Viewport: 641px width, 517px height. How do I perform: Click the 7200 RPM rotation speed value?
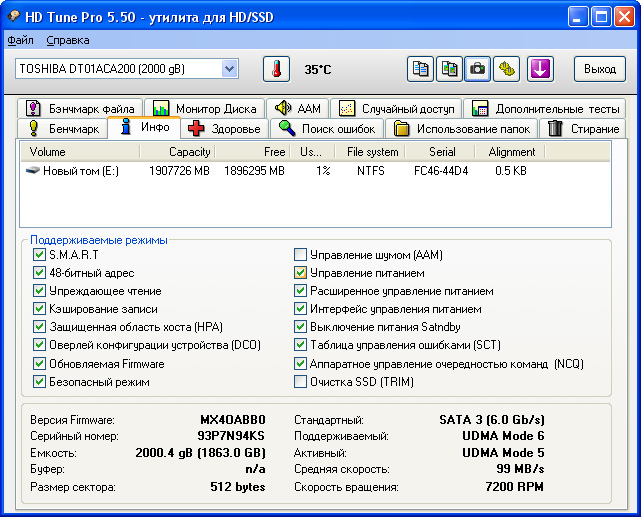pyautogui.click(x=514, y=487)
